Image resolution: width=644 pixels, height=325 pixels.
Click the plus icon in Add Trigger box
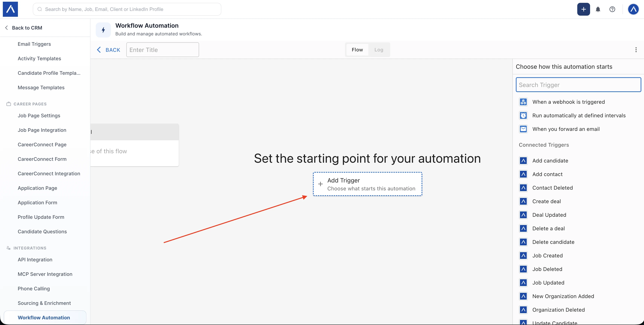click(320, 184)
